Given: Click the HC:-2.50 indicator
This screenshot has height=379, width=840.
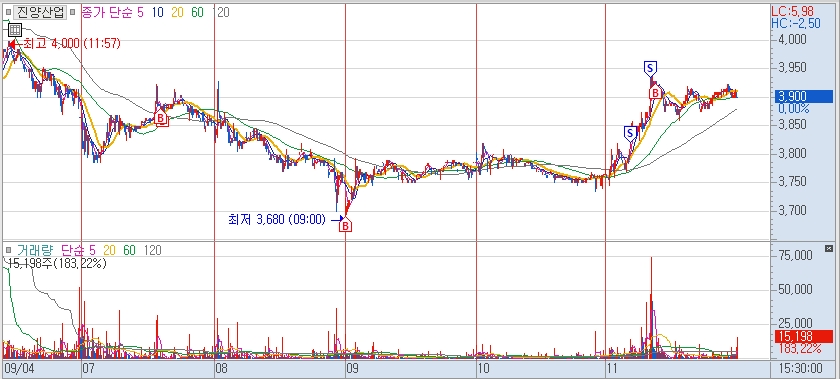Looking at the screenshot, I should click(x=796, y=23).
